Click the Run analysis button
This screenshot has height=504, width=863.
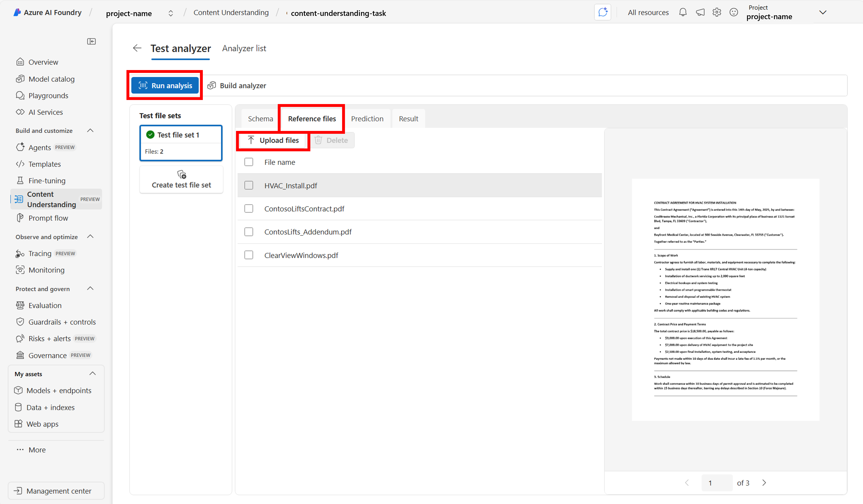point(165,85)
